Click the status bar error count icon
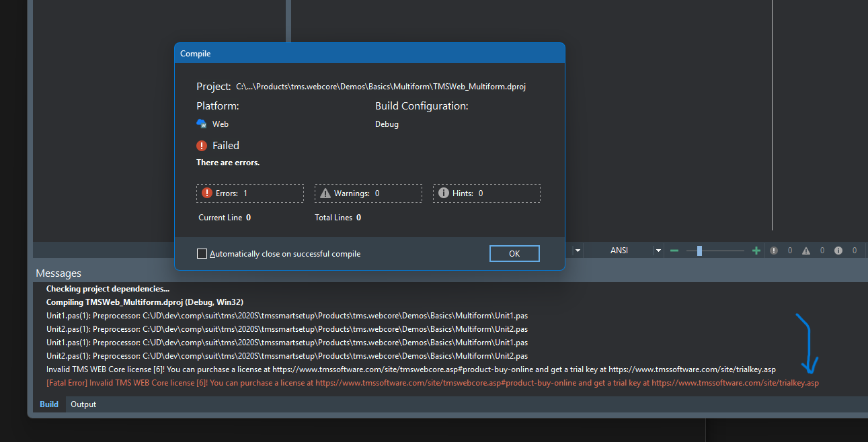 point(774,251)
